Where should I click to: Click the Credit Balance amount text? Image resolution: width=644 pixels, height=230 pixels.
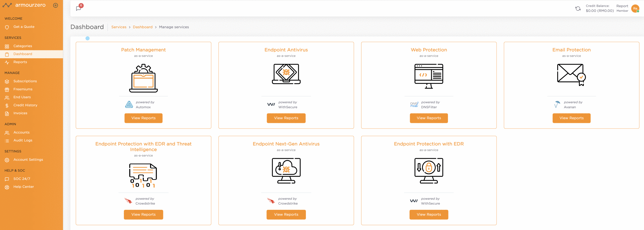point(600,11)
